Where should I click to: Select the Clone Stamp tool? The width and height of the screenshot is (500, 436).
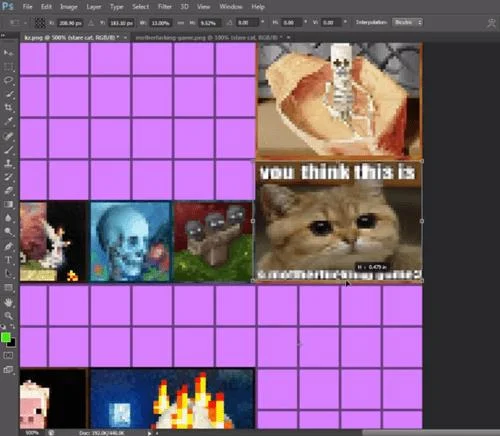pyautogui.click(x=8, y=163)
